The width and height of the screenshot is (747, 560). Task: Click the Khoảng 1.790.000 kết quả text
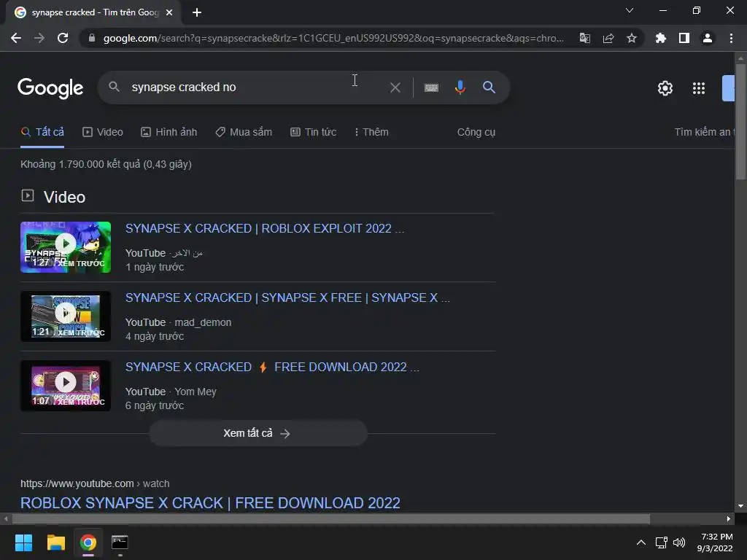point(106,164)
